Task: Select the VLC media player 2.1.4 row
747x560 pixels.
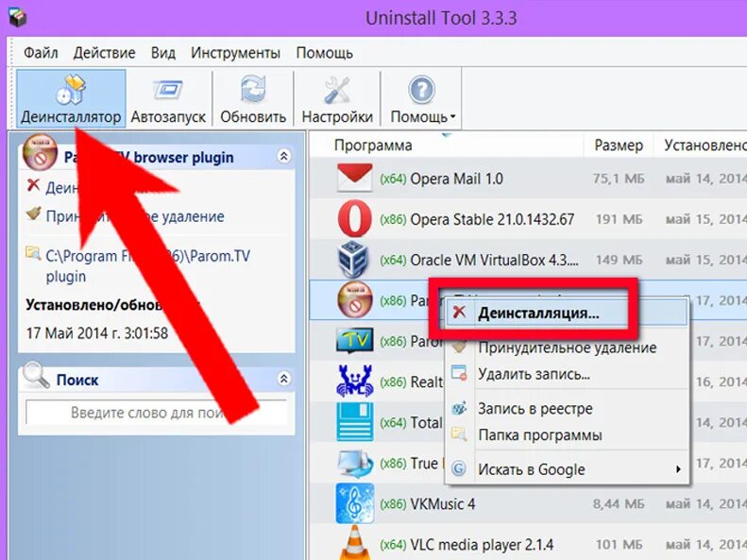Action: [528, 544]
